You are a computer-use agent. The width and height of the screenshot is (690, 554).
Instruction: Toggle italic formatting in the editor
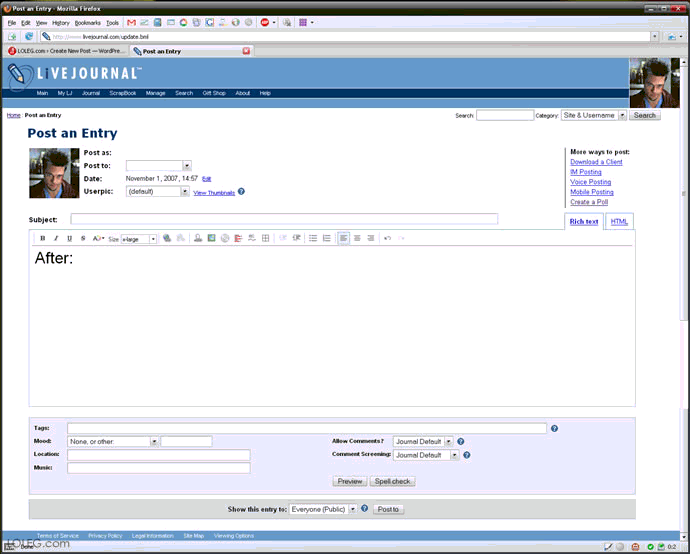coord(56,238)
